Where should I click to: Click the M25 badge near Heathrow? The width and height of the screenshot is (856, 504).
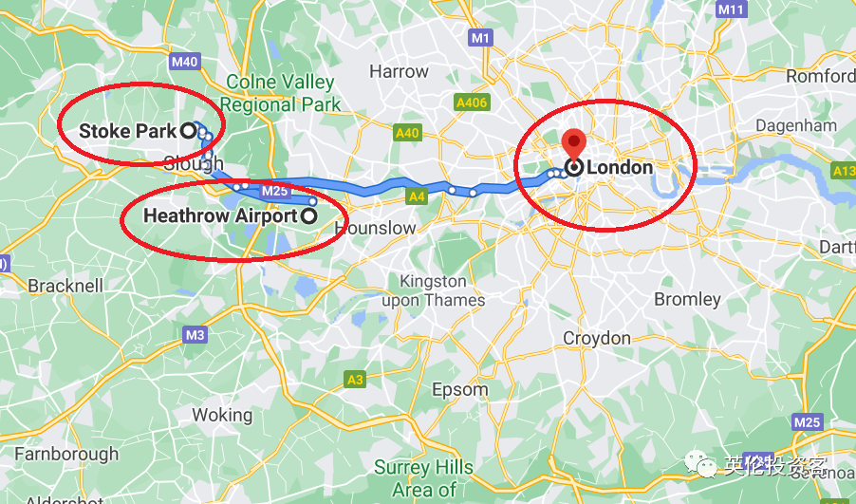click(274, 191)
